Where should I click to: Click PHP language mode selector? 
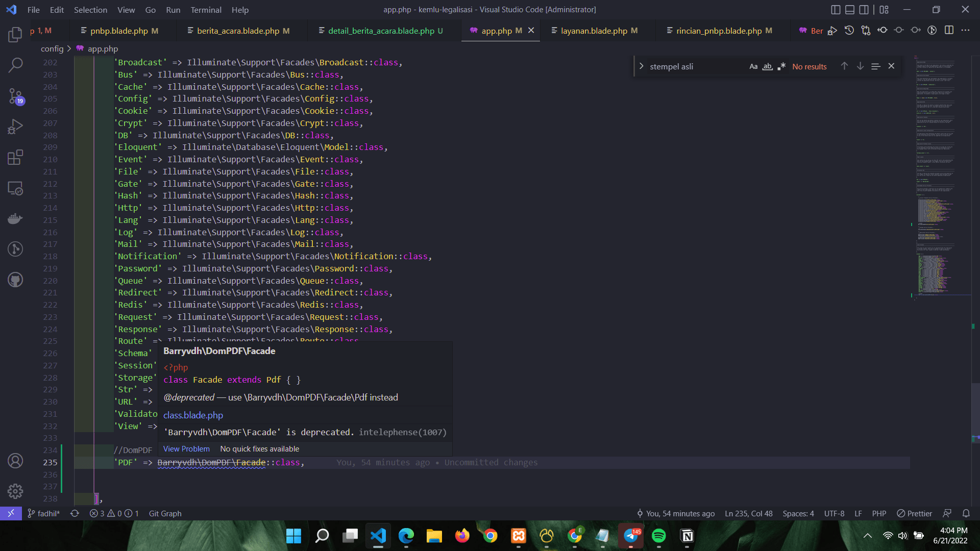click(878, 514)
